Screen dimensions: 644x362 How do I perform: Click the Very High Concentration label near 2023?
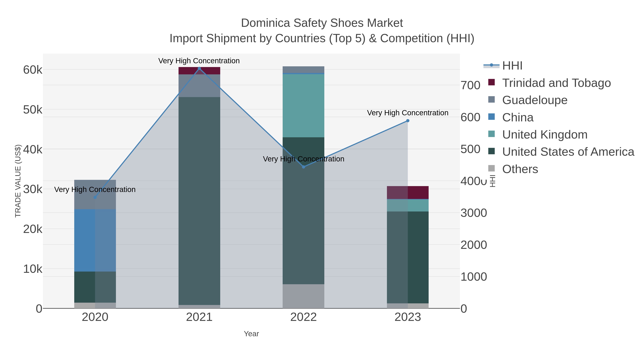coord(408,113)
